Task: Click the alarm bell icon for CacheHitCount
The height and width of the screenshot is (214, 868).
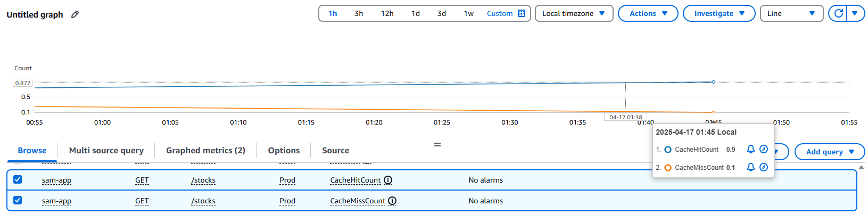Action: [x=750, y=149]
